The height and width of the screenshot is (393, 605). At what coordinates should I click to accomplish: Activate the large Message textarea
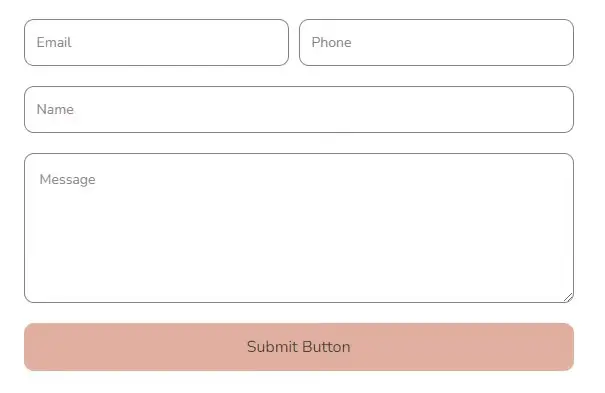point(299,228)
